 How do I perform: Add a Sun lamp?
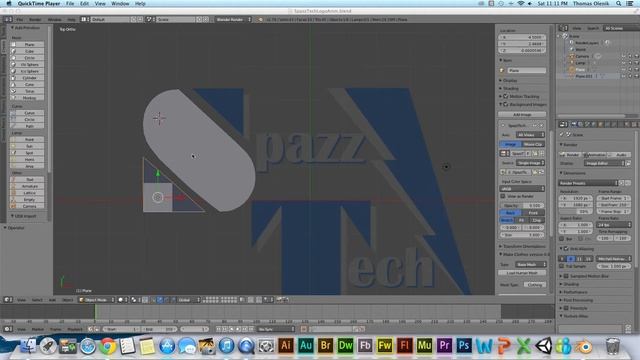tap(27, 146)
